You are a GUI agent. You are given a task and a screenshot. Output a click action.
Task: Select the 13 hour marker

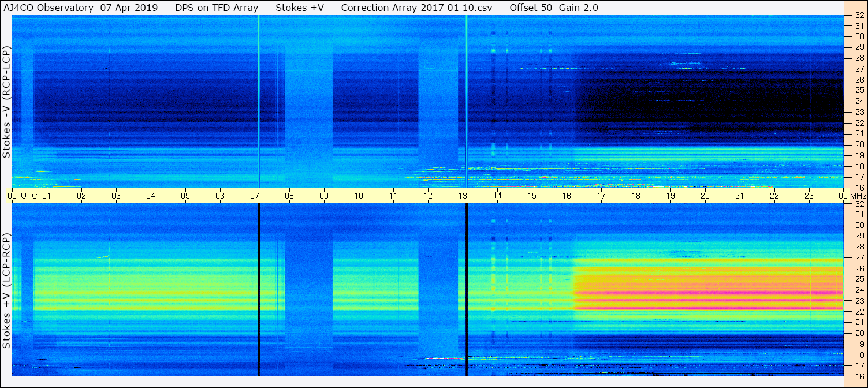(x=463, y=196)
